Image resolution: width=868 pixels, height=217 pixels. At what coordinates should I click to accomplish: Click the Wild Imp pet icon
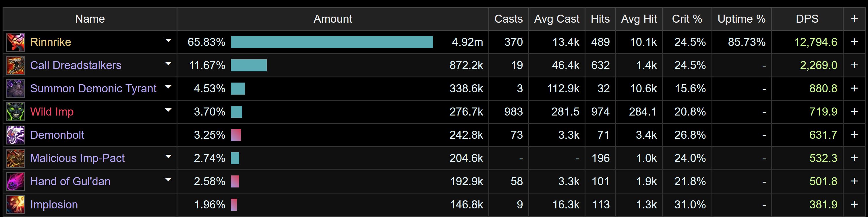(16, 112)
